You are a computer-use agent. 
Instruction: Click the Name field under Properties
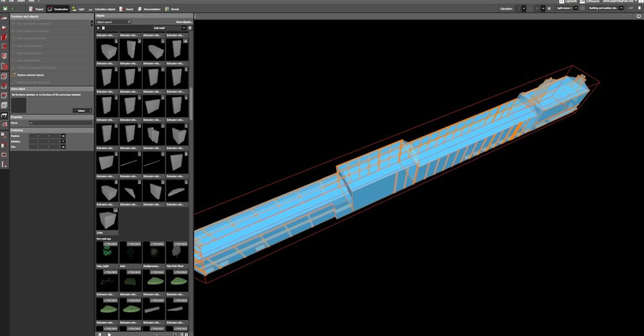click(x=61, y=123)
